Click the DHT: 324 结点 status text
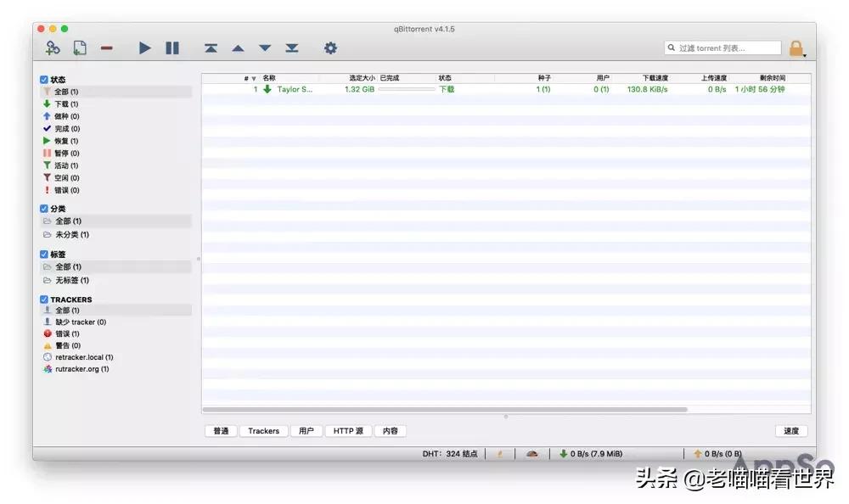 click(450, 454)
